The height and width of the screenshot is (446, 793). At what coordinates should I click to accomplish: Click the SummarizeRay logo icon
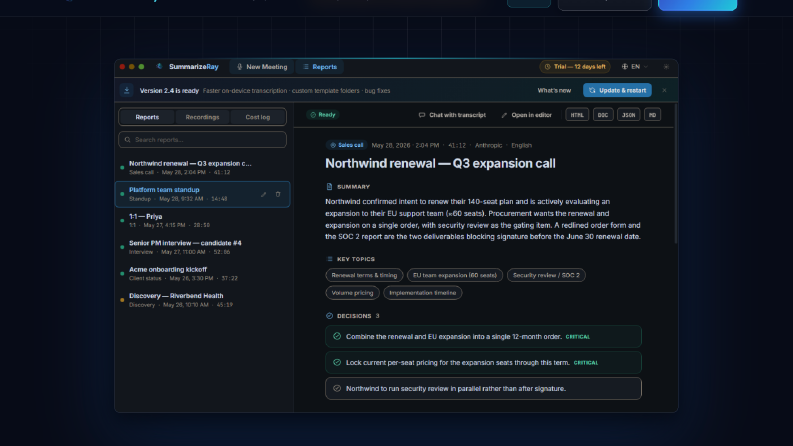tap(159, 66)
